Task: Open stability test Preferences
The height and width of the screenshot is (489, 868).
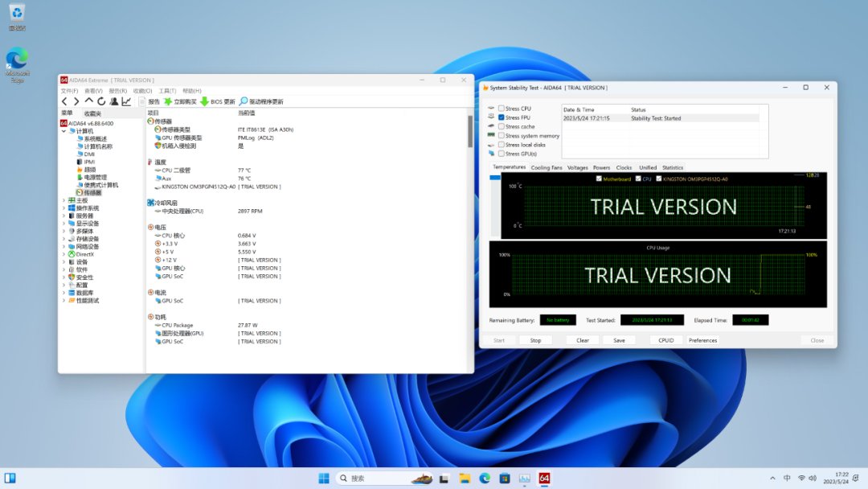Action: (702, 340)
